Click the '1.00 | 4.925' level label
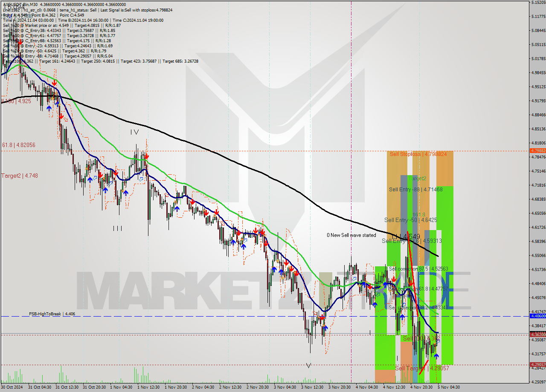546x392 pixels. coord(16,101)
